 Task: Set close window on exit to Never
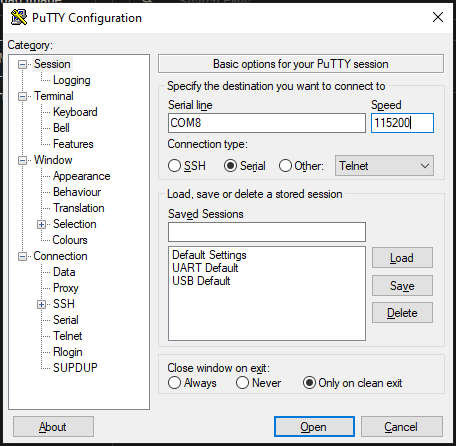coord(242,383)
